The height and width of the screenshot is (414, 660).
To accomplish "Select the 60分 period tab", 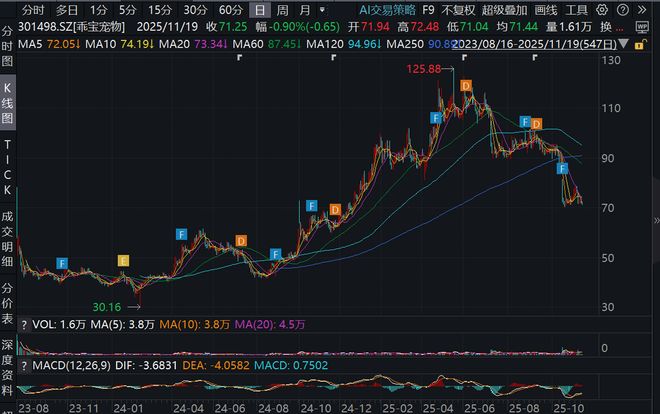I will coord(231,10).
